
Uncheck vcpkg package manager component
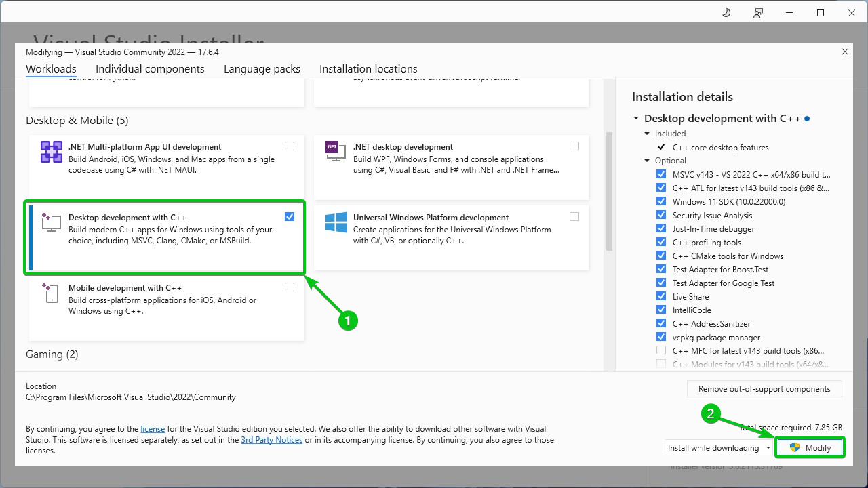click(661, 337)
